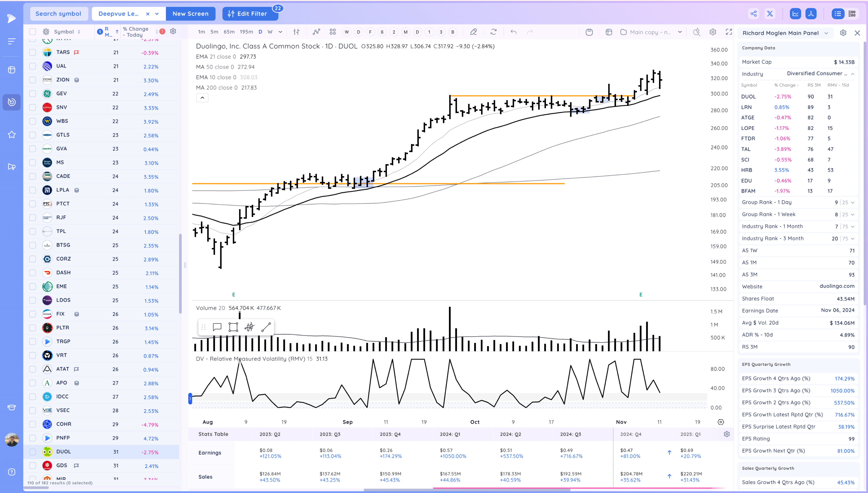The width and height of the screenshot is (868, 493).
Task: Toggle the select-all checkbox in symbol header
Action: click(x=33, y=32)
